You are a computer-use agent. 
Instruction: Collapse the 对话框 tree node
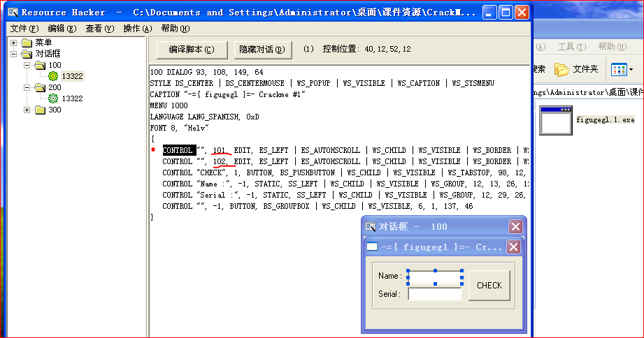13,54
